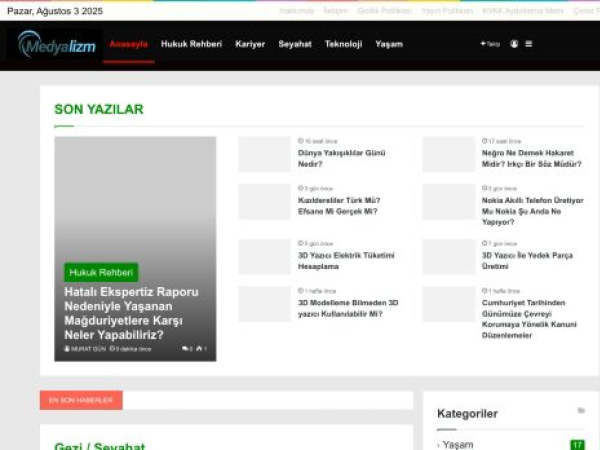Go to the Kariyer menu section
600x450 pixels.
(x=250, y=44)
